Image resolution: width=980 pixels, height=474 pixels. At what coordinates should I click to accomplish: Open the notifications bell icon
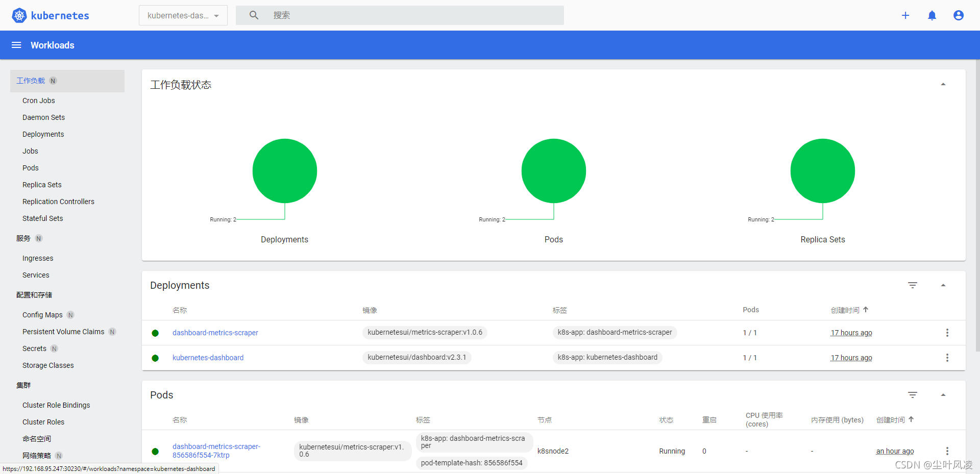[932, 15]
